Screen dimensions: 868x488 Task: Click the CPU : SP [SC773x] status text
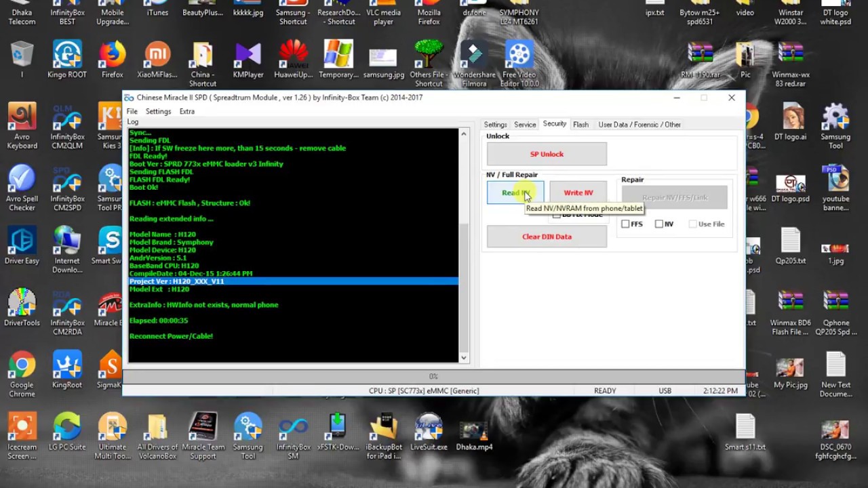click(x=424, y=390)
